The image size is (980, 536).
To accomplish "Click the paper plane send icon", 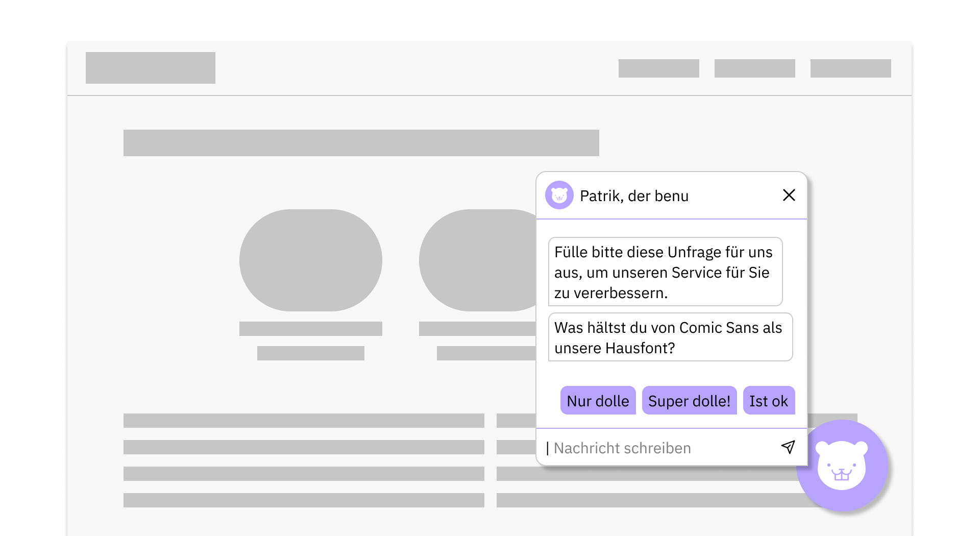I will point(788,447).
